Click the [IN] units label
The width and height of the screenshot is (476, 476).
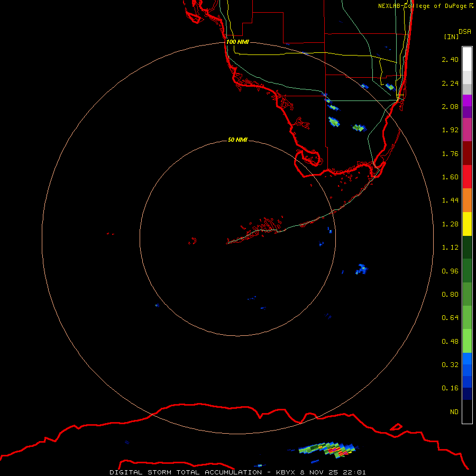coord(451,36)
